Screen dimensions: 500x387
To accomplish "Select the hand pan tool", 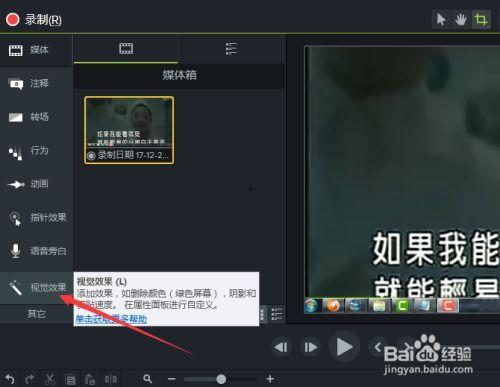I will coord(461,19).
